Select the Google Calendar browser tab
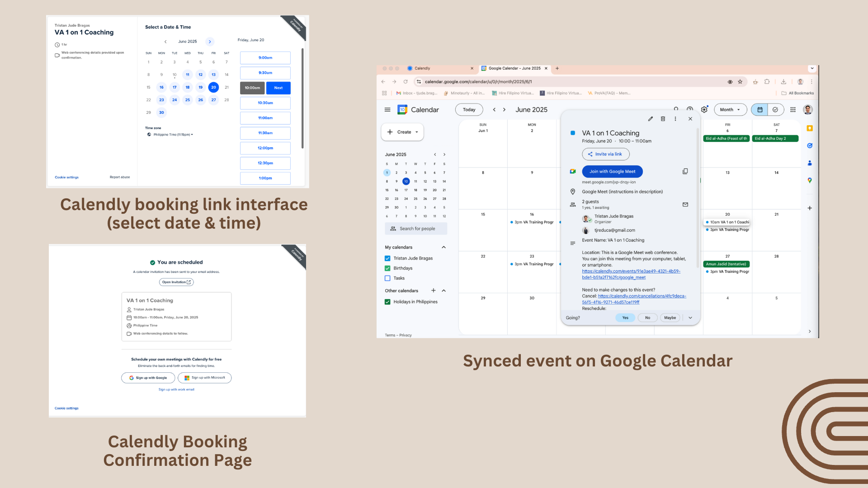The width and height of the screenshot is (868, 488). (x=514, y=68)
